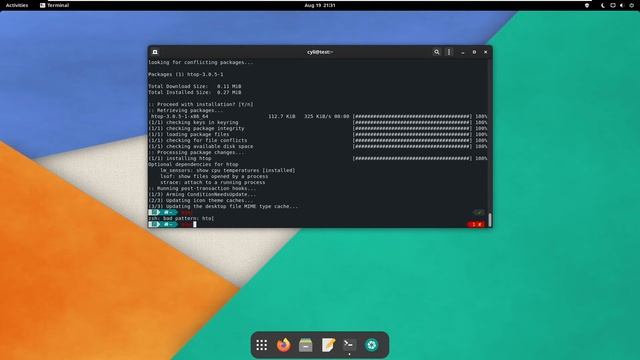Click the terminal prompt cursor on the last line
This screenshot has height=360, width=640.
195,224
